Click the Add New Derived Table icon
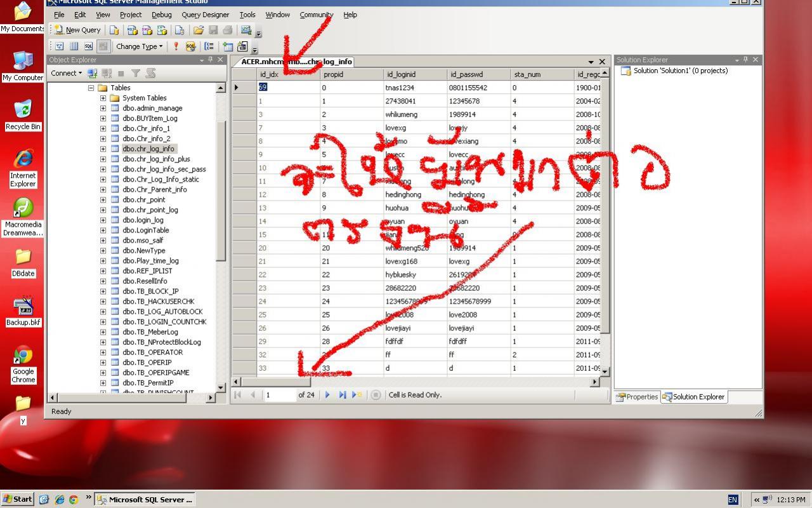 coord(242,46)
